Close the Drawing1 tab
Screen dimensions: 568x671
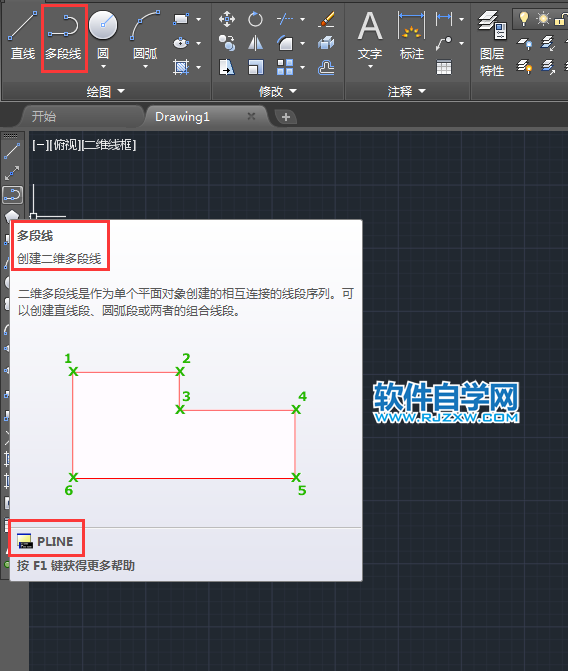click(251, 116)
